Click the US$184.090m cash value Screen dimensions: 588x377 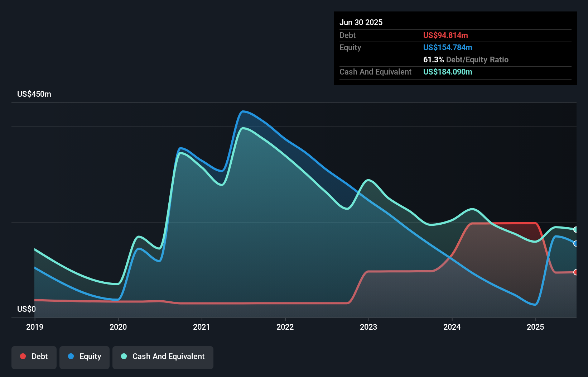[x=448, y=72]
